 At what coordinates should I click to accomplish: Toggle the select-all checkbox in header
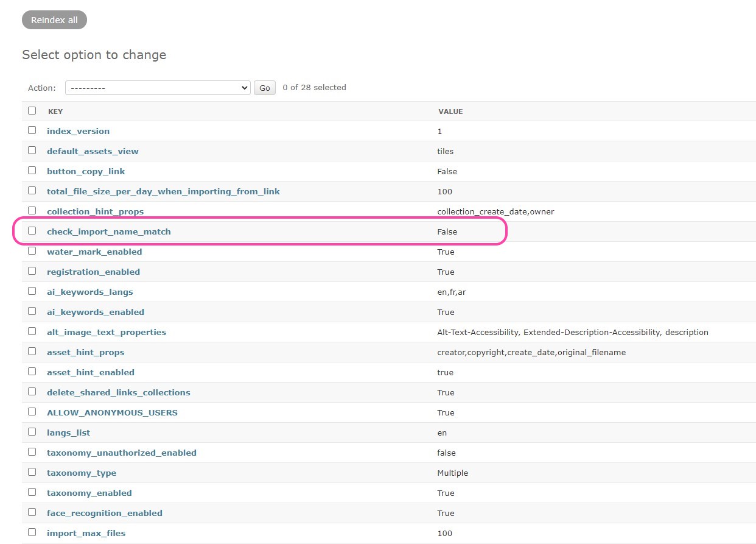pyautogui.click(x=32, y=111)
